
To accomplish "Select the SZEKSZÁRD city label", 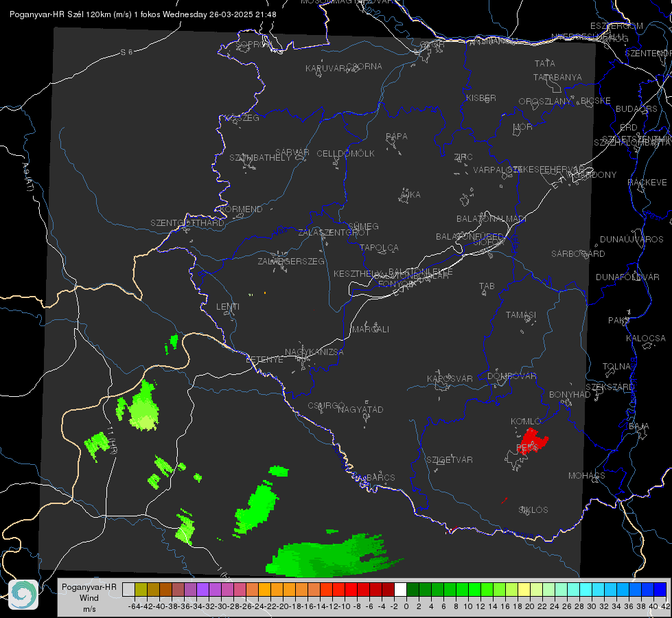I will 610,387.
